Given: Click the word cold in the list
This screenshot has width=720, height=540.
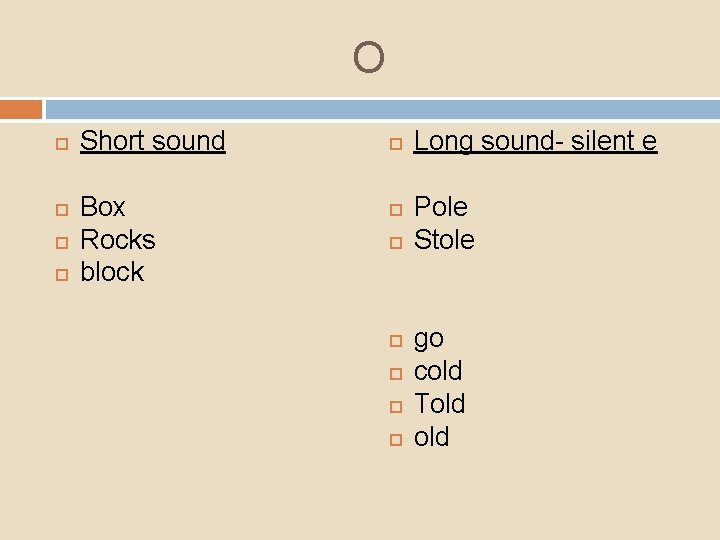Looking at the screenshot, I should 438,371.
